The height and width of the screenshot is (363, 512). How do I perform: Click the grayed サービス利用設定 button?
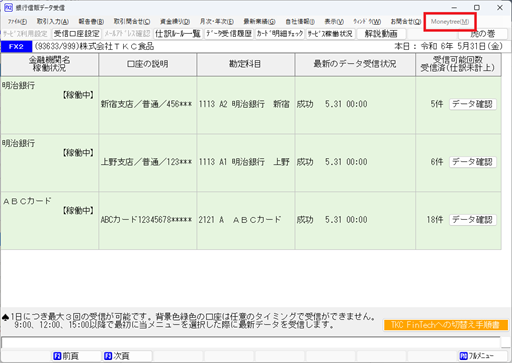click(x=25, y=34)
